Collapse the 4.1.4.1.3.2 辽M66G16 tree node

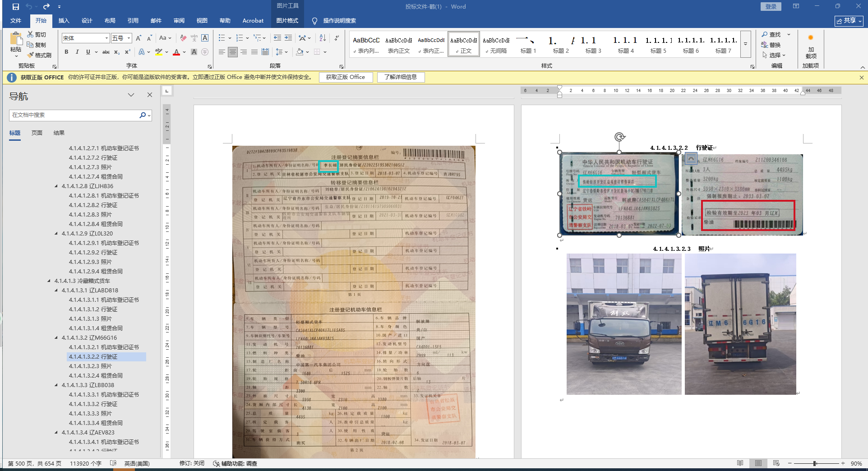(x=56, y=338)
